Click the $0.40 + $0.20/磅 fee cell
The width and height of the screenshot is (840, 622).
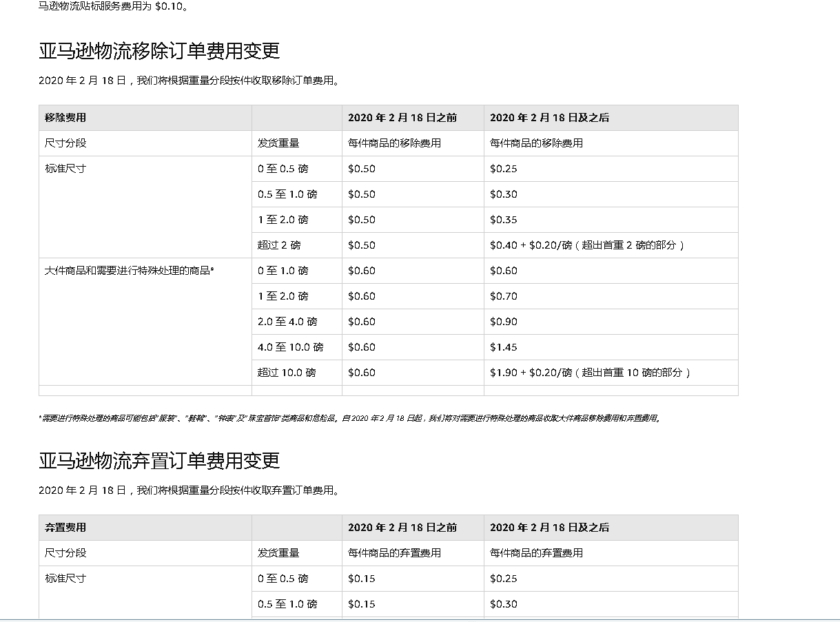611,245
